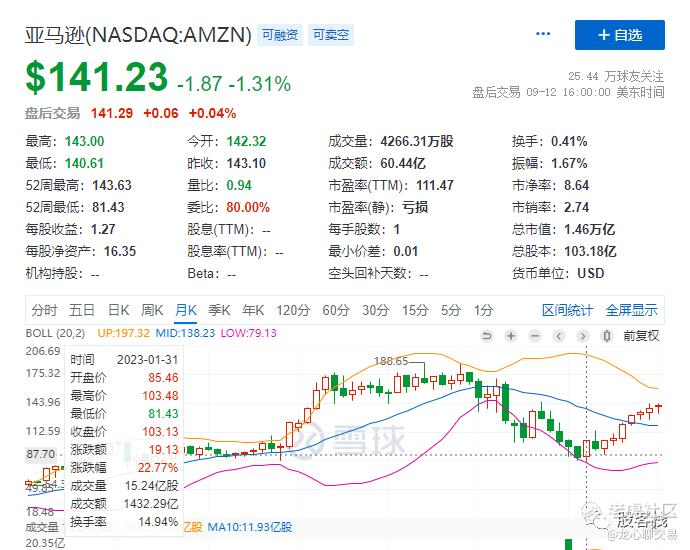Click the 成交量 4266.31万股 value
Screen dimensions: 690x550
coord(417,141)
